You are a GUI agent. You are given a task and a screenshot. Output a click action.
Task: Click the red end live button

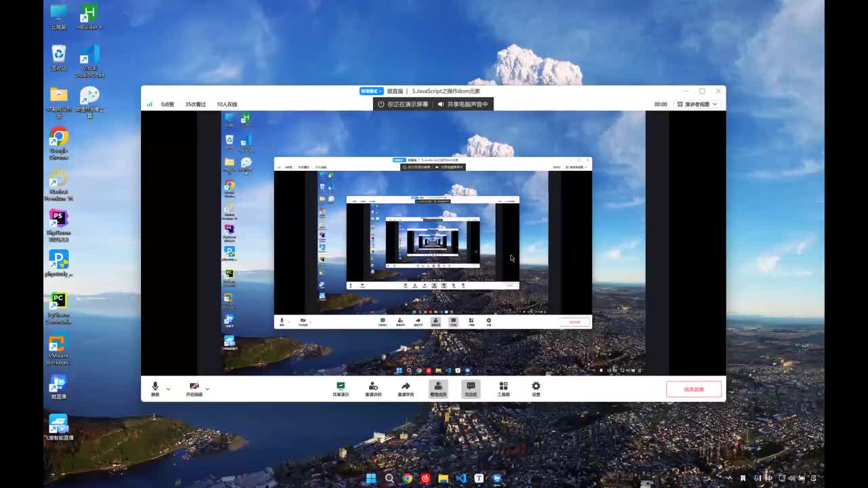coord(694,389)
